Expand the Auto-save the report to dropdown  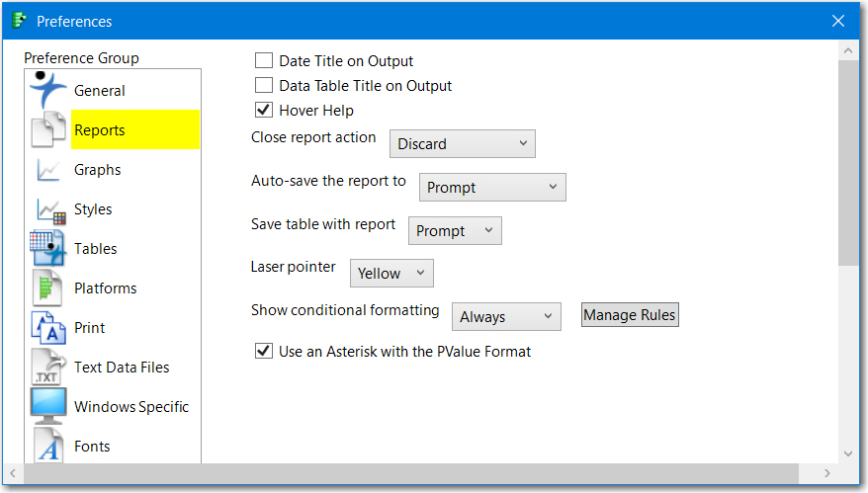[x=492, y=188]
